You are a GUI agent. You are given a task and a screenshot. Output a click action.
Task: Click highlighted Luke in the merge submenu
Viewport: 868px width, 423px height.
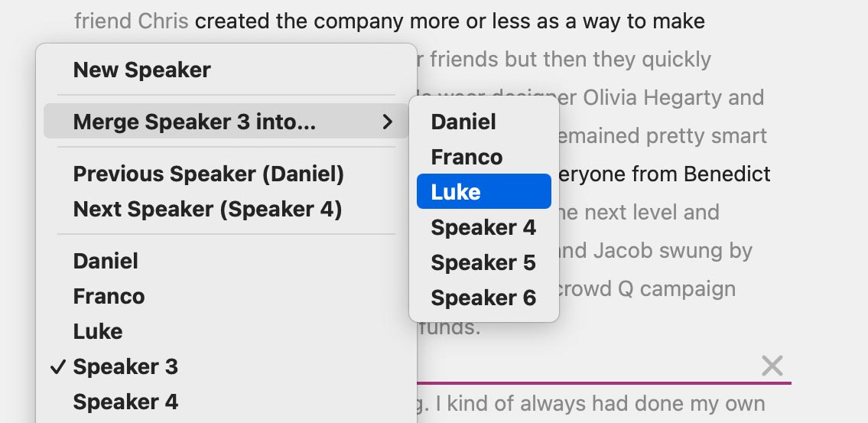483,192
